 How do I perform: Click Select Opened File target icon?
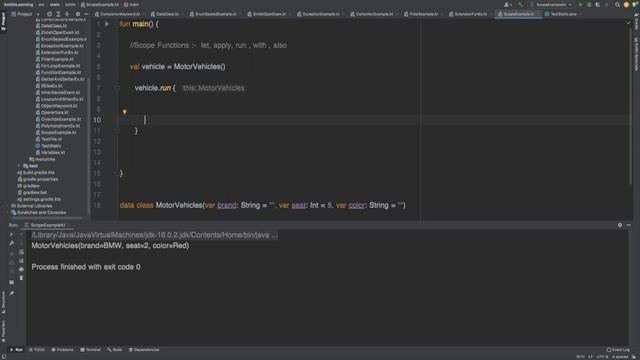49,14
